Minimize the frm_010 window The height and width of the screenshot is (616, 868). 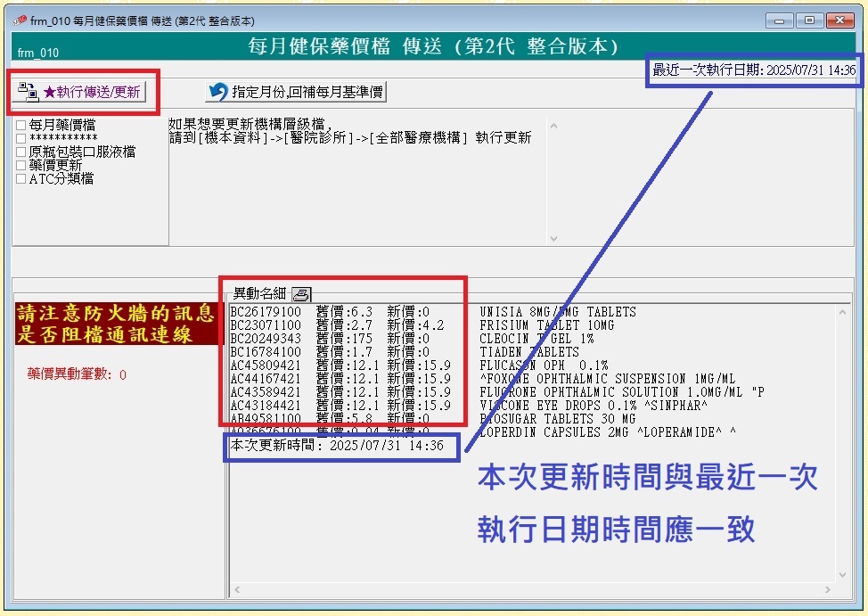[x=780, y=21]
